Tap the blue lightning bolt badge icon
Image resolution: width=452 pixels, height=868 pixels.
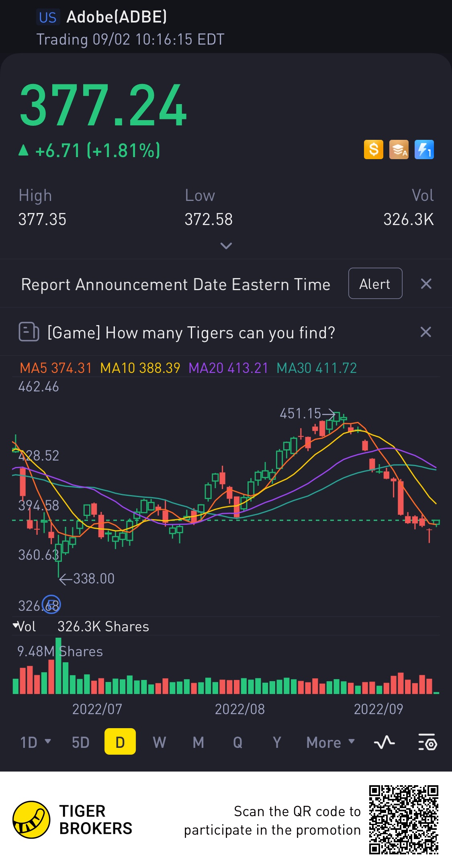coord(424,149)
